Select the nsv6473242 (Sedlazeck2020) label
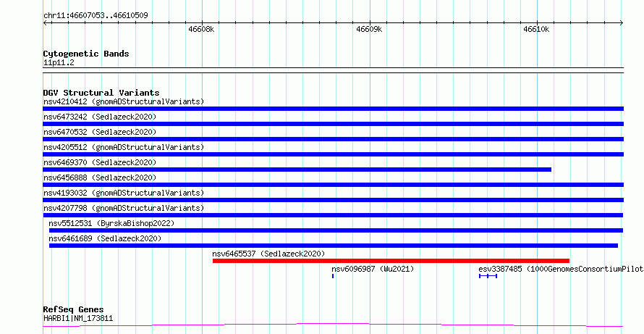Screen dimensions: 644x334 coord(100,117)
